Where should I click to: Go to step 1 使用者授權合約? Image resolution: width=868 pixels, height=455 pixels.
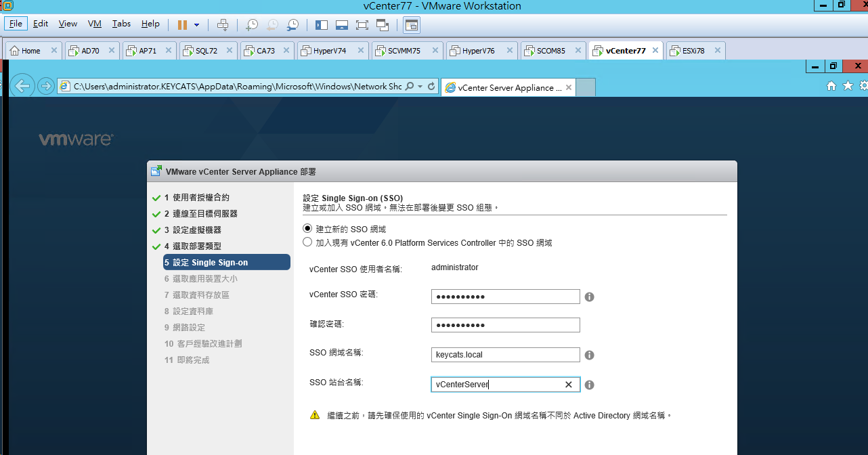(196, 198)
